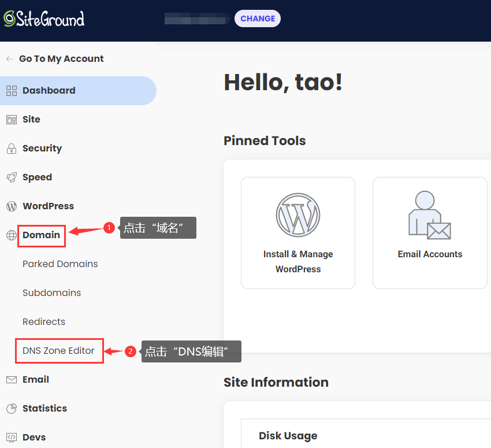Screen dimensions: 491x448
Task: Open Redirects submenu item
Action: (44, 322)
